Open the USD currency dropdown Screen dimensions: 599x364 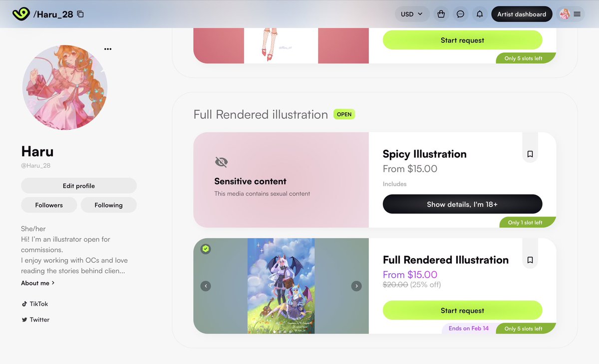click(x=412, y=14)
